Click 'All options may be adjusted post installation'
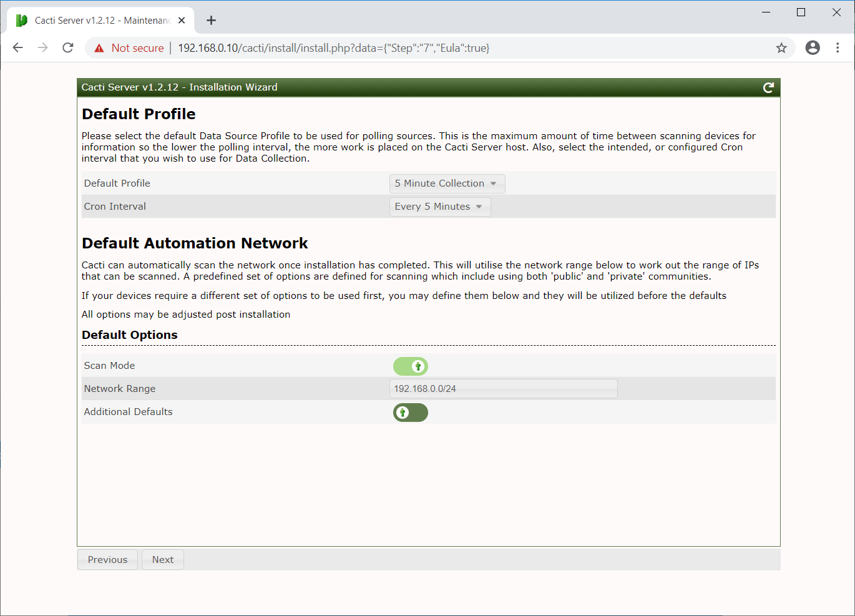This screenshot has width=855, height=616. click(186, 315)
